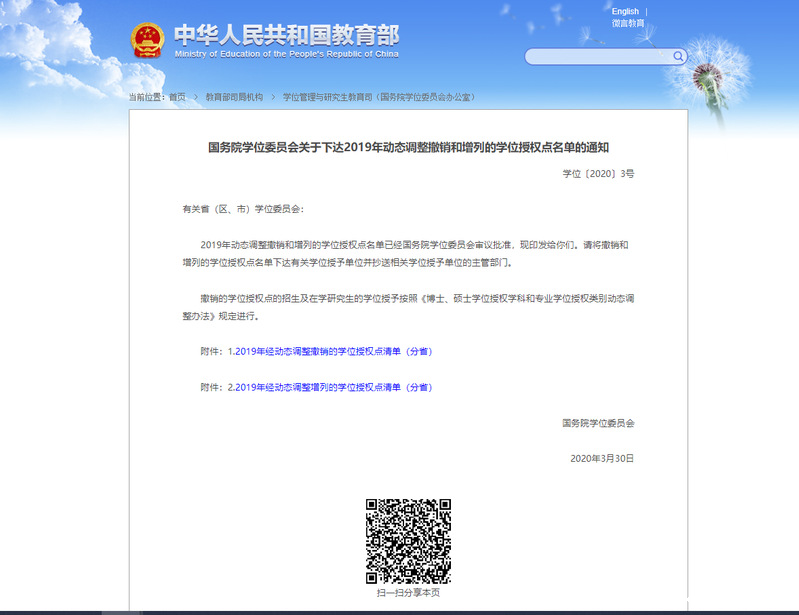Click the 扫一扫分享本页 caption
Image resolution: width=799 pixels, height=615 pixels.
click(407, 593)
